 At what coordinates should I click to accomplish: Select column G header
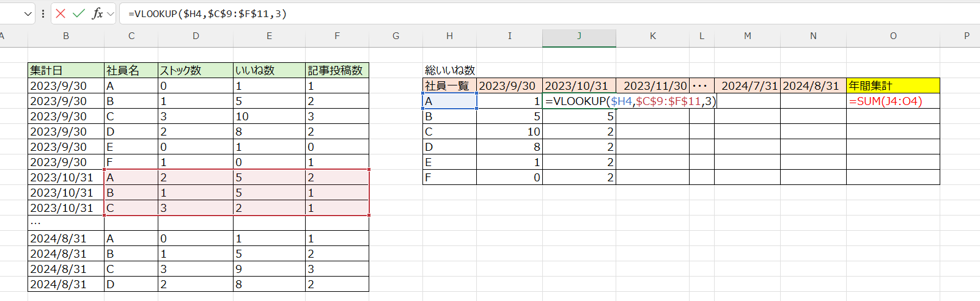point(396,36)
